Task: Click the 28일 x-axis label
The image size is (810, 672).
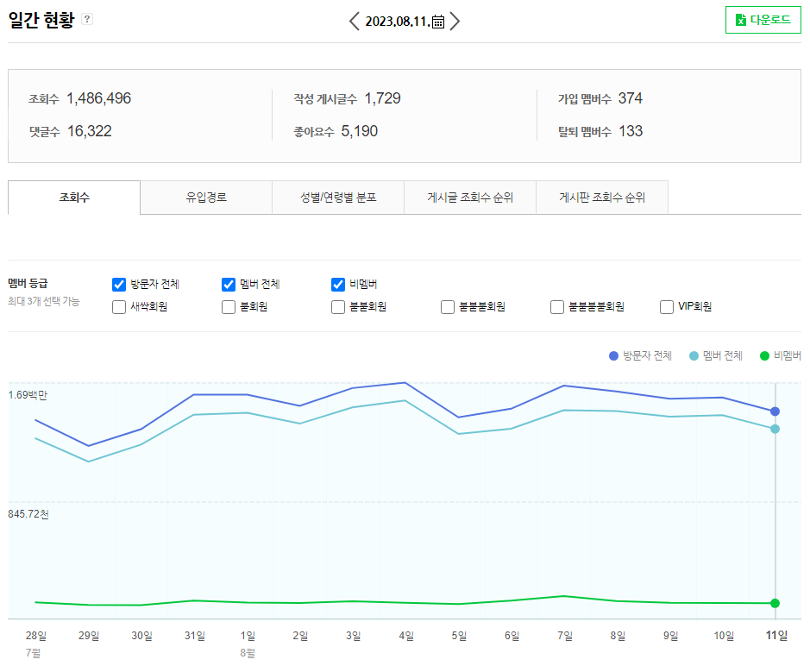Action: click(x=35, y=636)
